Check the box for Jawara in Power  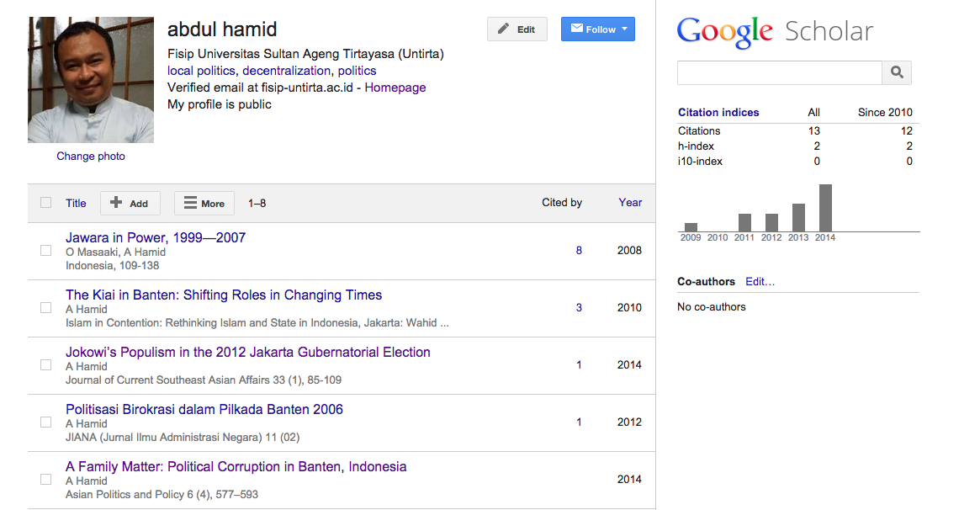pyautogui.click(x=46, y=251)
